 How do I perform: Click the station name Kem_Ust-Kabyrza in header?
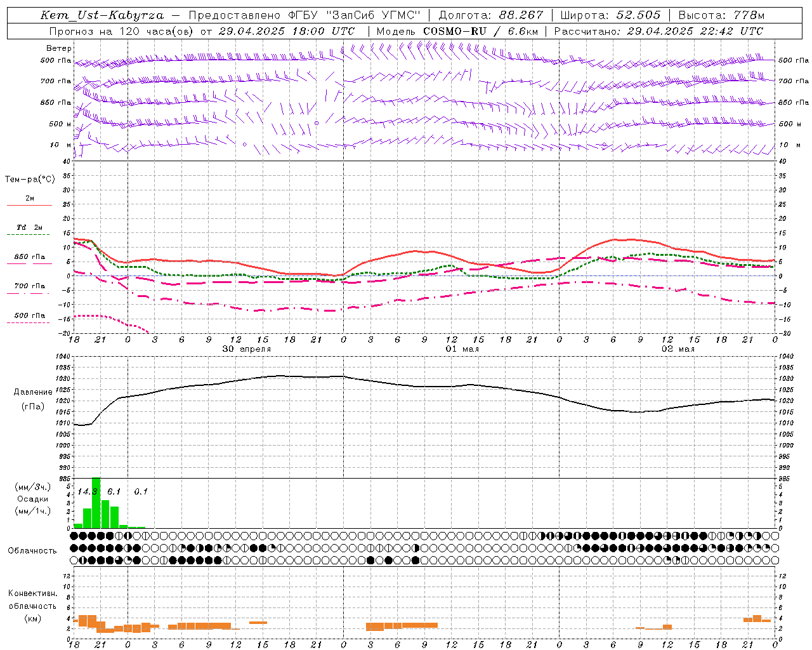pos(101,15)
